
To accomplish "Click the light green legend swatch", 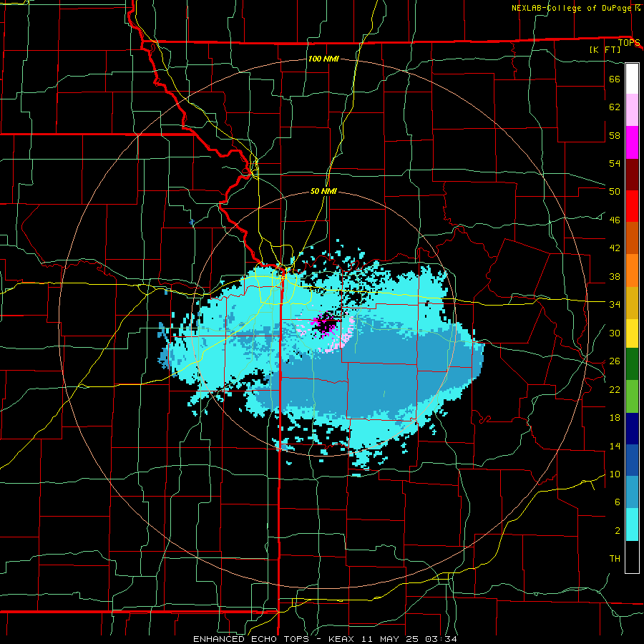I will click(x=632, y=396).
